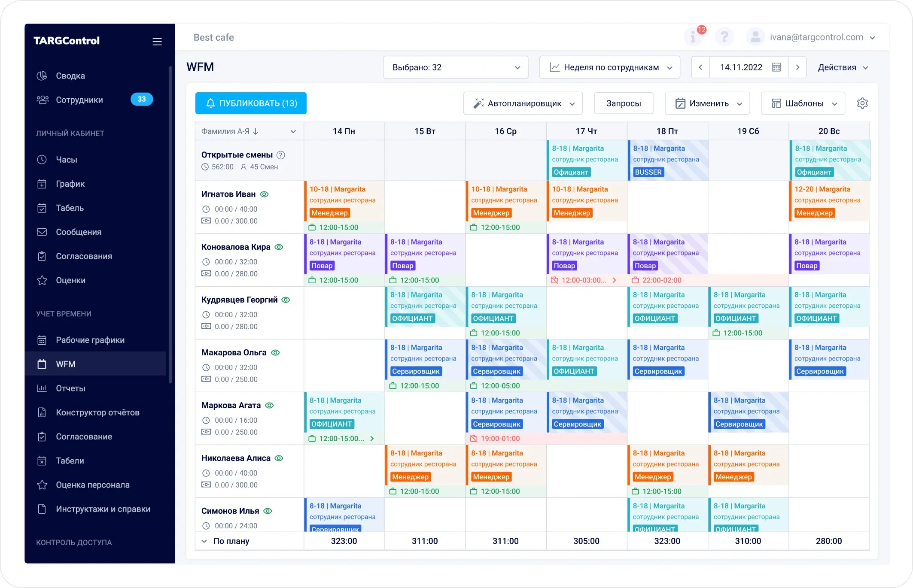
Task: Go to previous week arrow
Action: pyautogui.click(x=700, y=67)
